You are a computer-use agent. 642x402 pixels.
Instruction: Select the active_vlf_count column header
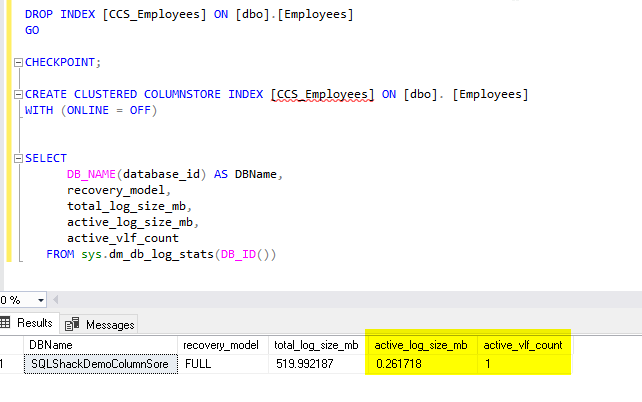(524, 345)
